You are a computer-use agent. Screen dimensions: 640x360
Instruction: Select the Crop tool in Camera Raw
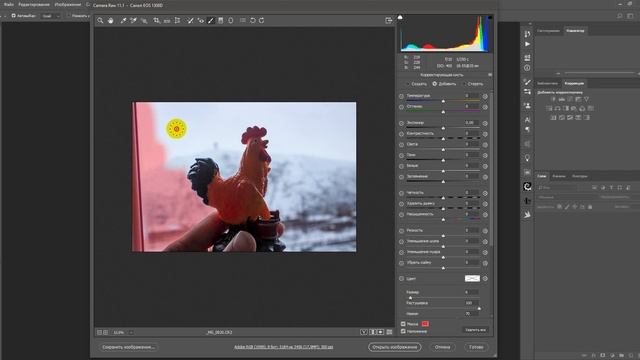click(x=156, y=20)
